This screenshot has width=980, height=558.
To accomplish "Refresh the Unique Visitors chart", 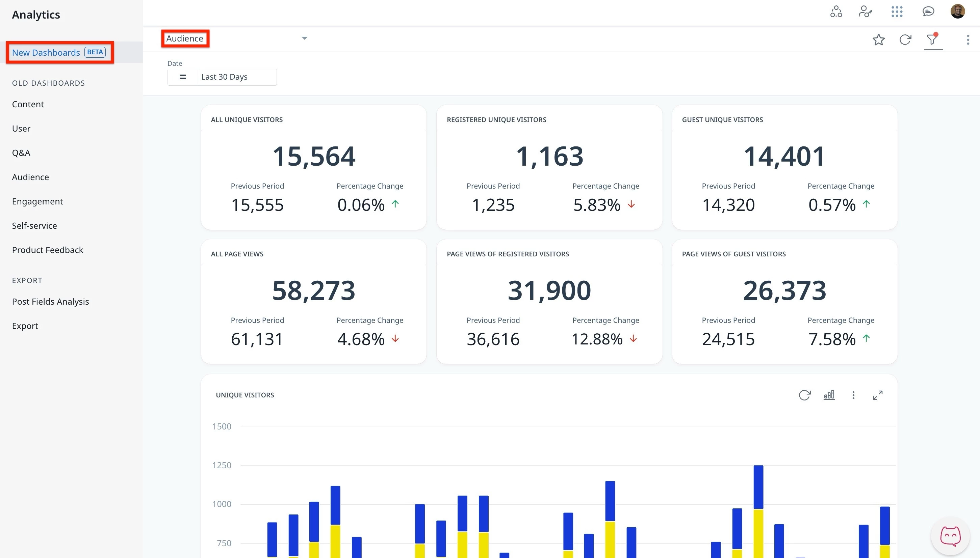I will click(x=804, y=395).
